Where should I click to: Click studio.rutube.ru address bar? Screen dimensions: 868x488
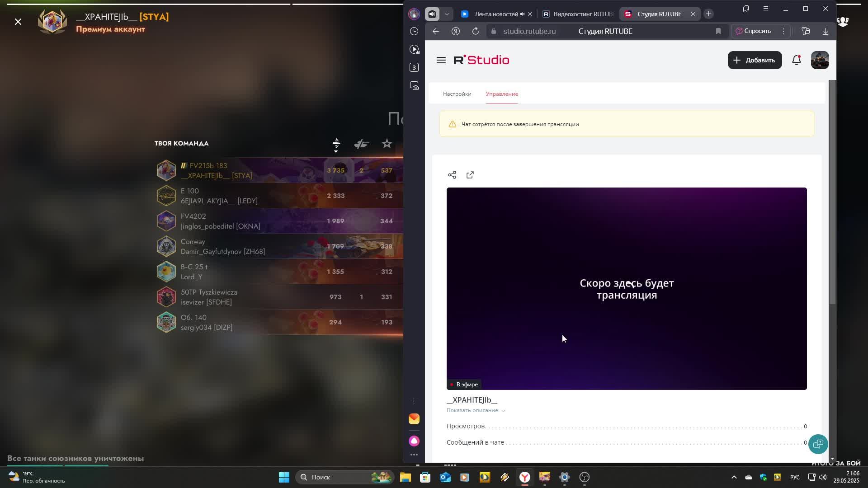click(x=529, y=31)
